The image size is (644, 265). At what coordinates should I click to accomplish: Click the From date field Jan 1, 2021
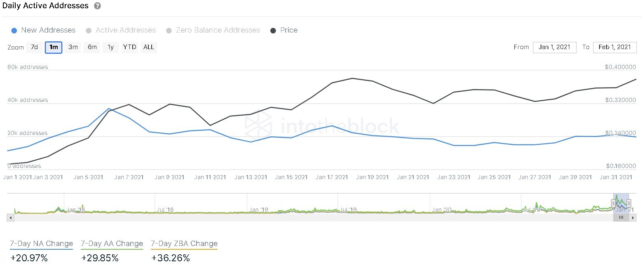click(x=555, y=47)
